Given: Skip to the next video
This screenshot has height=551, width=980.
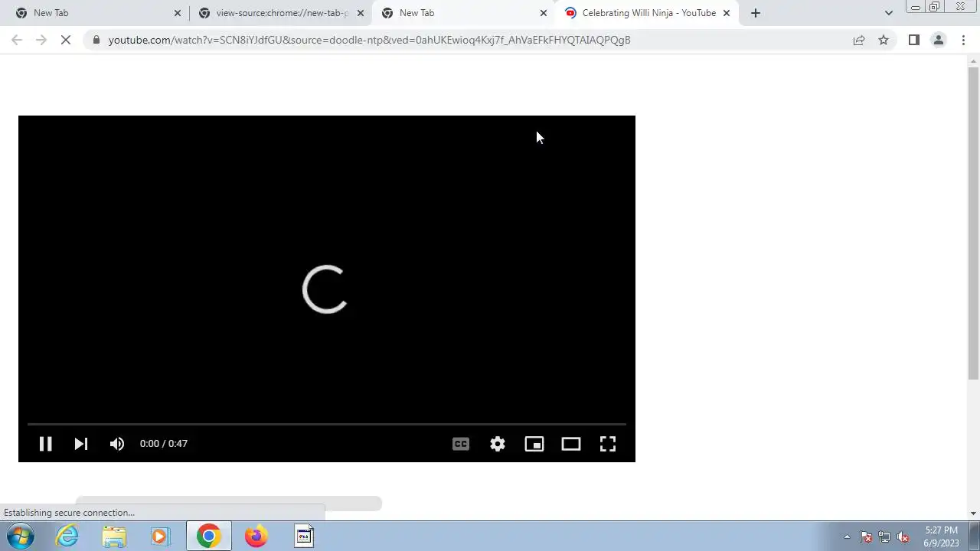Looking at the screenshot, I should [80, 444].
